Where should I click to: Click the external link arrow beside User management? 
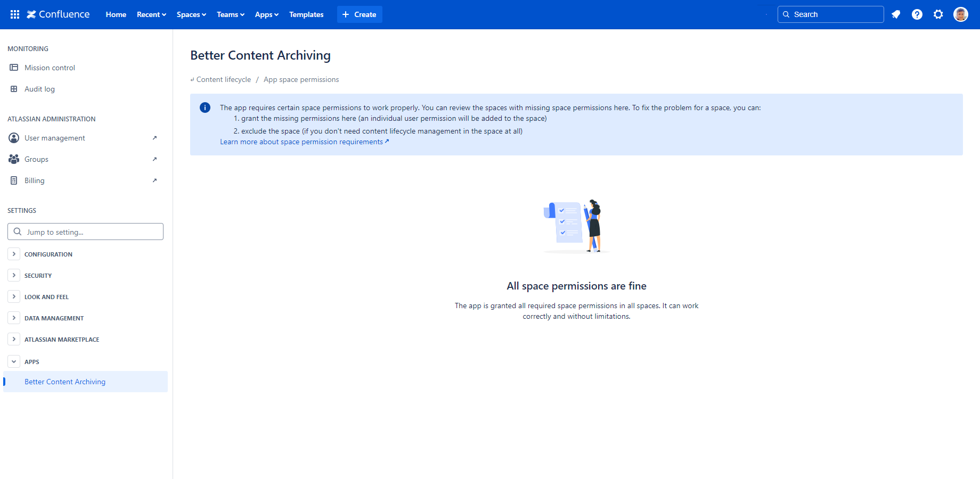click(154, 138)
